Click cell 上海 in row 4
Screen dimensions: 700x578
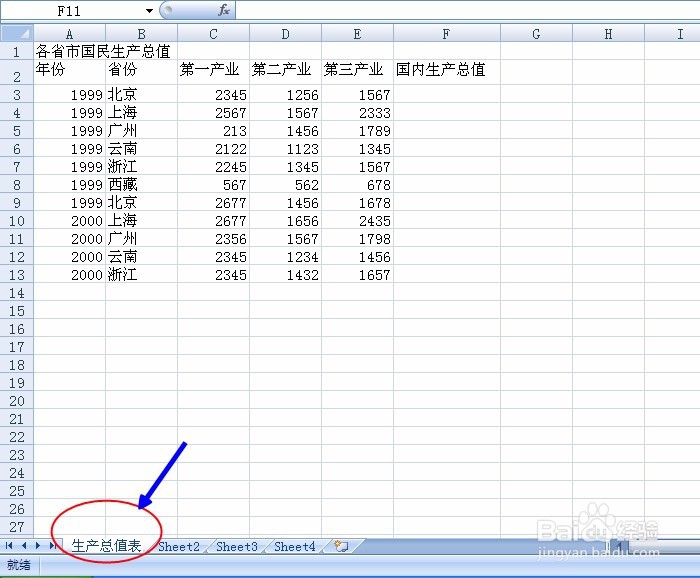click(x=142, y=112)
